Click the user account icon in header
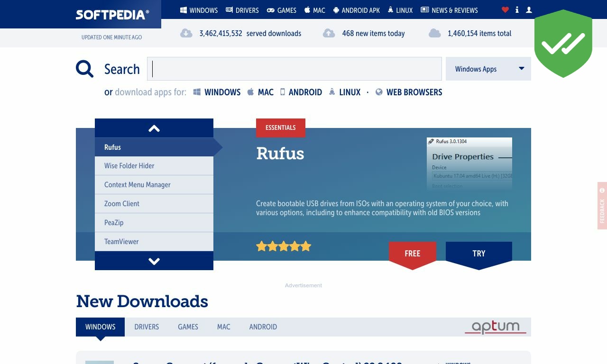 pyautogui.click(x=529, y=10)
